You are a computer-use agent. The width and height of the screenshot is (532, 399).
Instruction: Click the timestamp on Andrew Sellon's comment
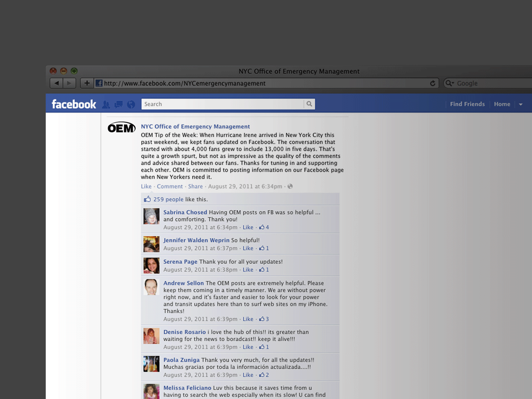coord(200,319)
